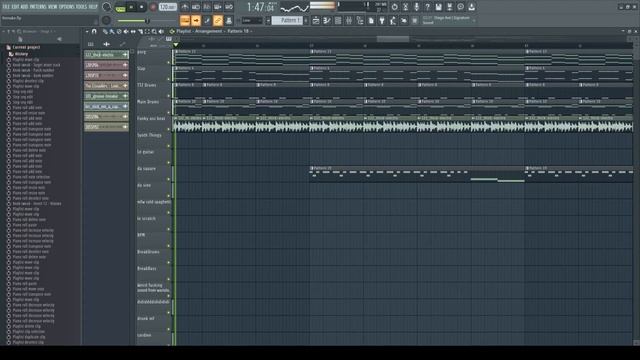Expand the History folder in browser

pyautogui.click(x=18, y=54)
